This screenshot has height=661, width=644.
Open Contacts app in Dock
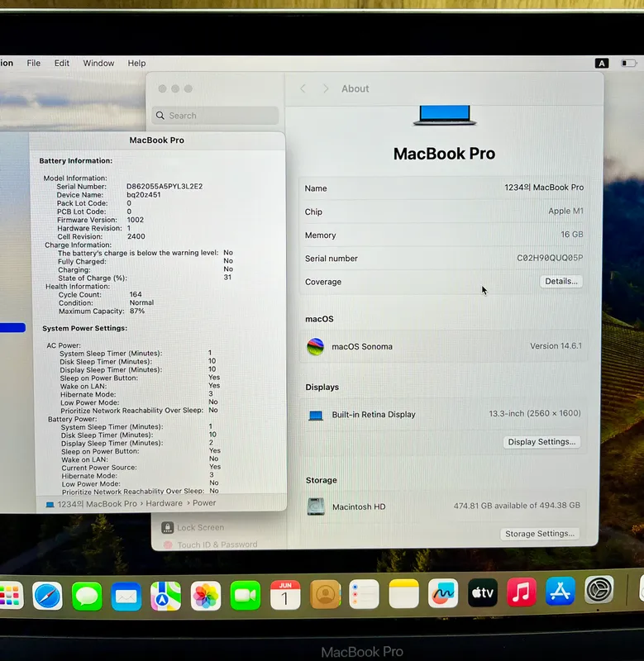(x=325, y=594)
